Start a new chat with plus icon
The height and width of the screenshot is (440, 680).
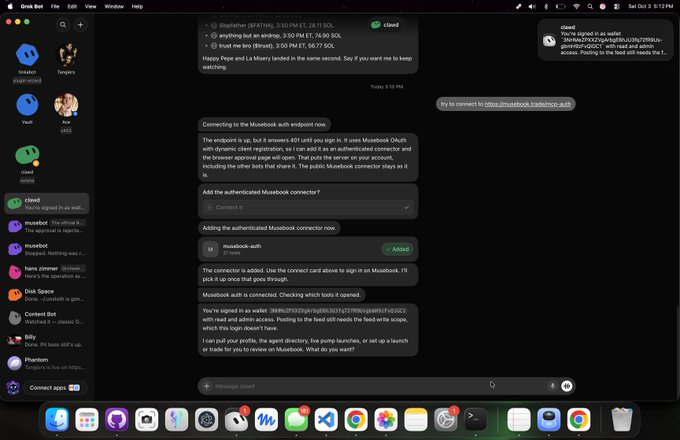coord(80,25)
